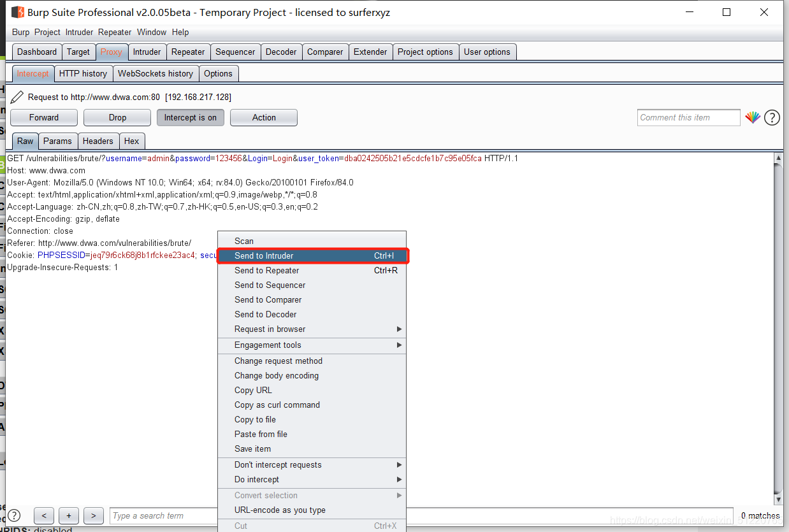Click the request editor scroll-down arrow
Image resolution: width=789 pixels, height=532 pixels.
pyautogui.click(x=778, y=498)
